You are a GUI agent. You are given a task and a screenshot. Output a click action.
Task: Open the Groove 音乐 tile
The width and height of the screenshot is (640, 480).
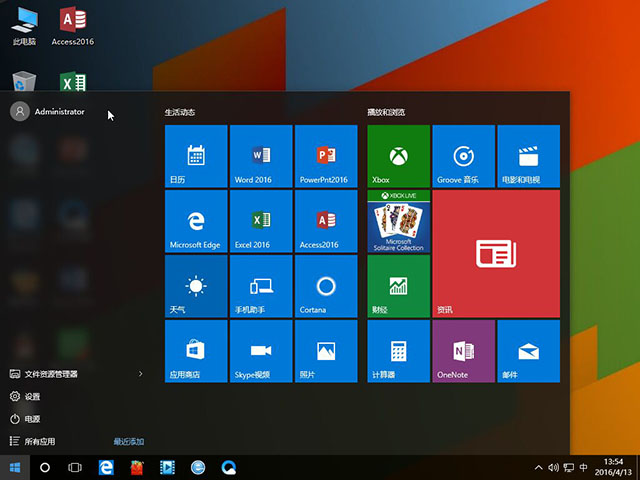[x=463, y=156]
